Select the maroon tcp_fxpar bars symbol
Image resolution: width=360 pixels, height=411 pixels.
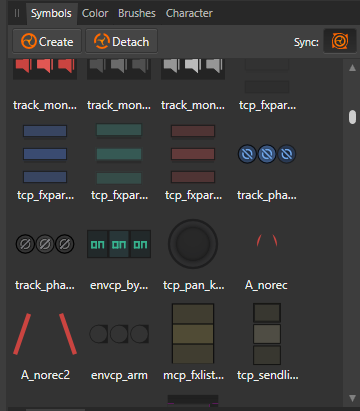pyautogui.click(x=193, y=154)
